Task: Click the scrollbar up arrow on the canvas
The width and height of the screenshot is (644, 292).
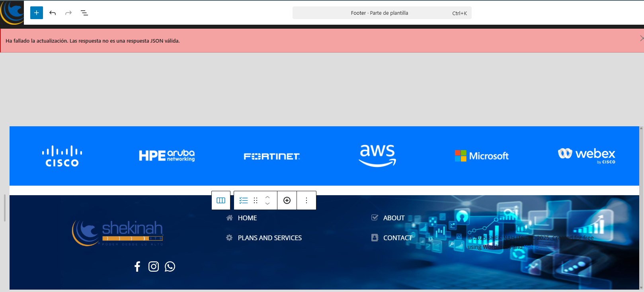Action: pos(641,128)
